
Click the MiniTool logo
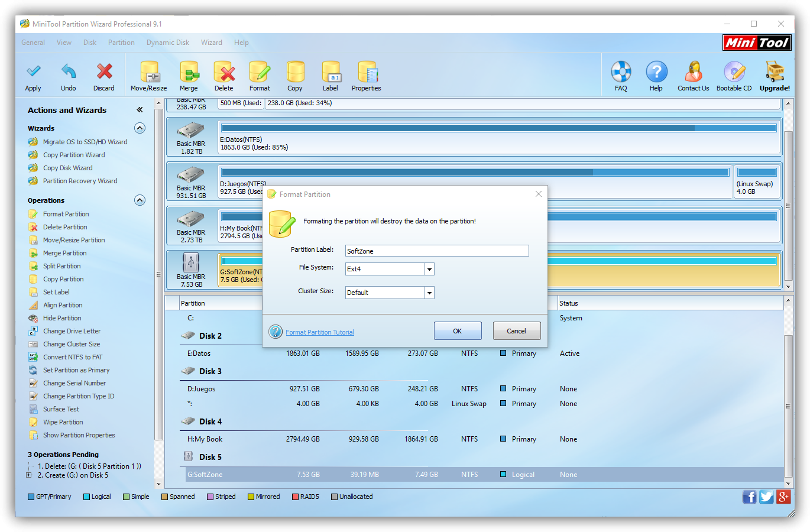757,43
